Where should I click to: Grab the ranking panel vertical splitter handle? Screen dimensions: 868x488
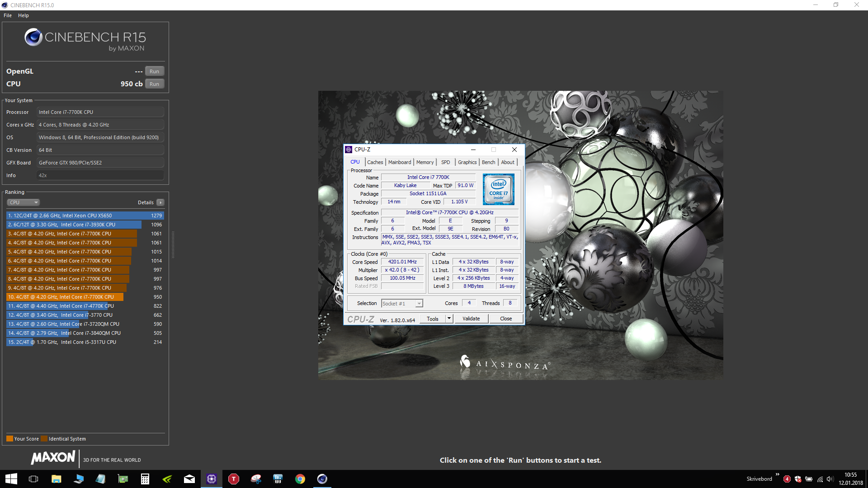coord(173,244)
